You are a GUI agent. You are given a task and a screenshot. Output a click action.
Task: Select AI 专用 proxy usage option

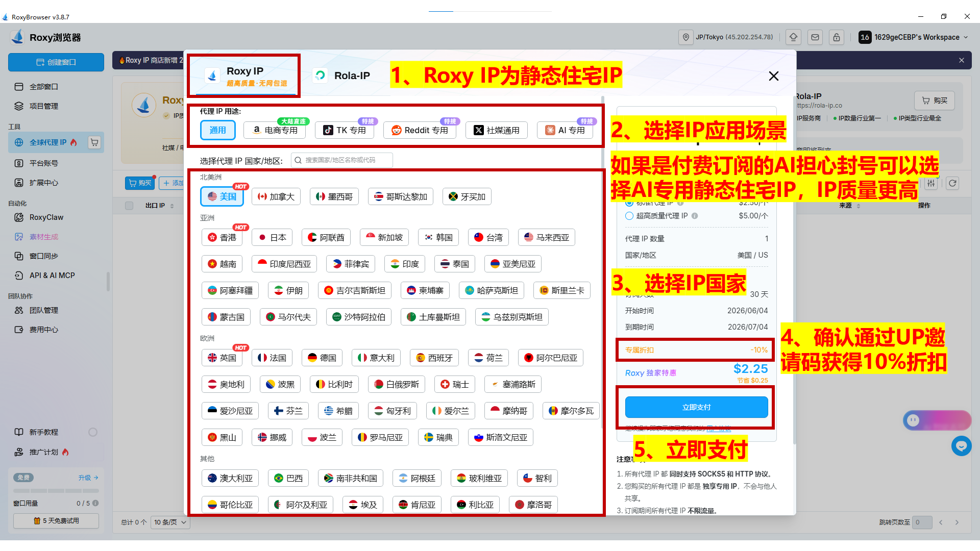point(565,130)
